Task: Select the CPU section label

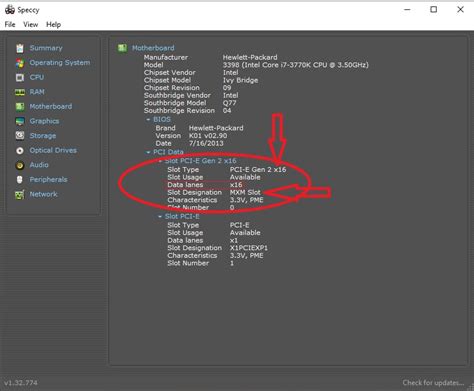Action: 37,77
